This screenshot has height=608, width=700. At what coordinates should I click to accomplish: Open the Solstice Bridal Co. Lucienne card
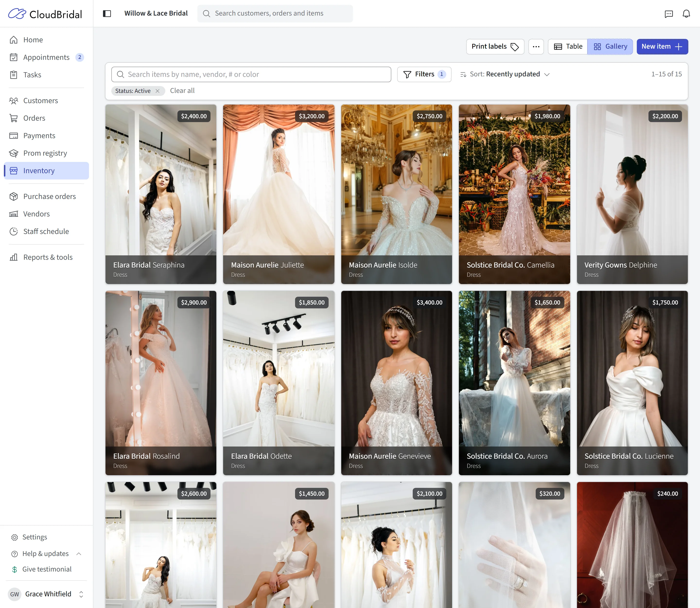pos(632,383)
